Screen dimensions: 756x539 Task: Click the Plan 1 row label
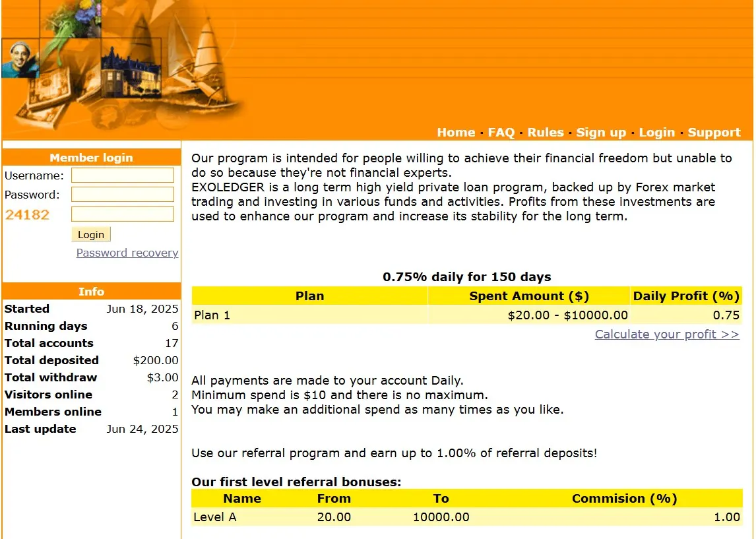tap(212, 315)
